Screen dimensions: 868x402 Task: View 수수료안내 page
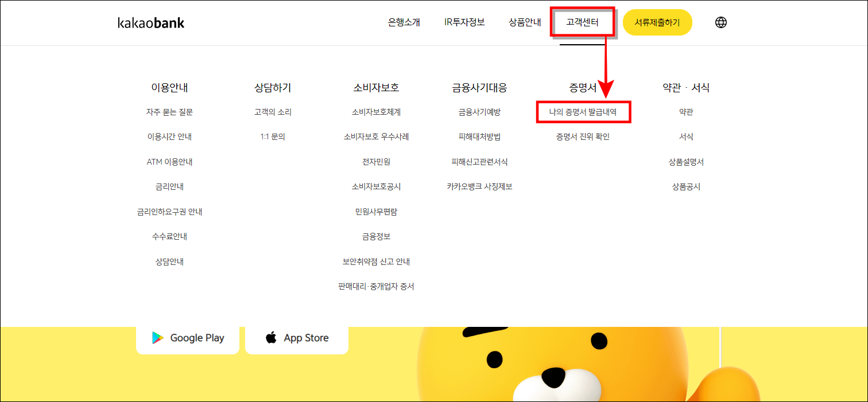(169, 236)
